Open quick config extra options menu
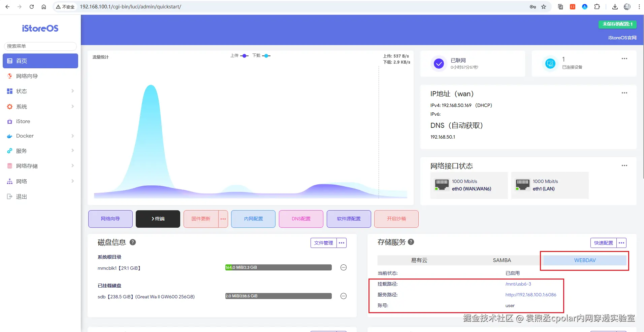Image resolution: width=644 pixels, height=332 pixels. (x=621, y=243)
